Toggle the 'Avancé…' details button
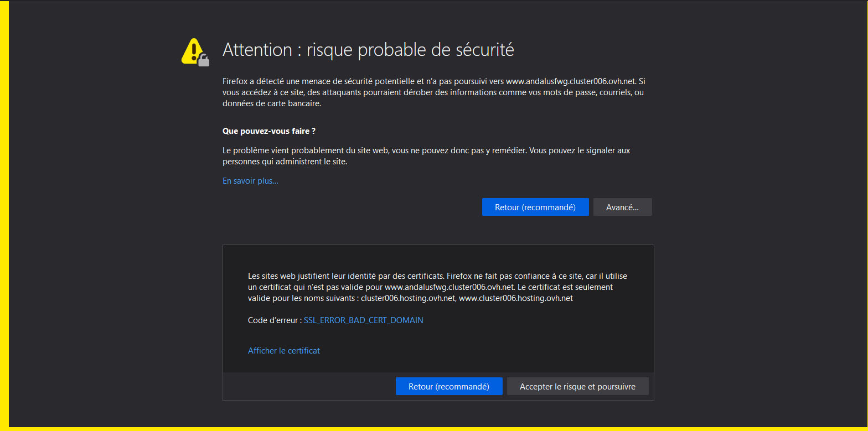Viewport: 868px width, 431px height. [622, 207]
